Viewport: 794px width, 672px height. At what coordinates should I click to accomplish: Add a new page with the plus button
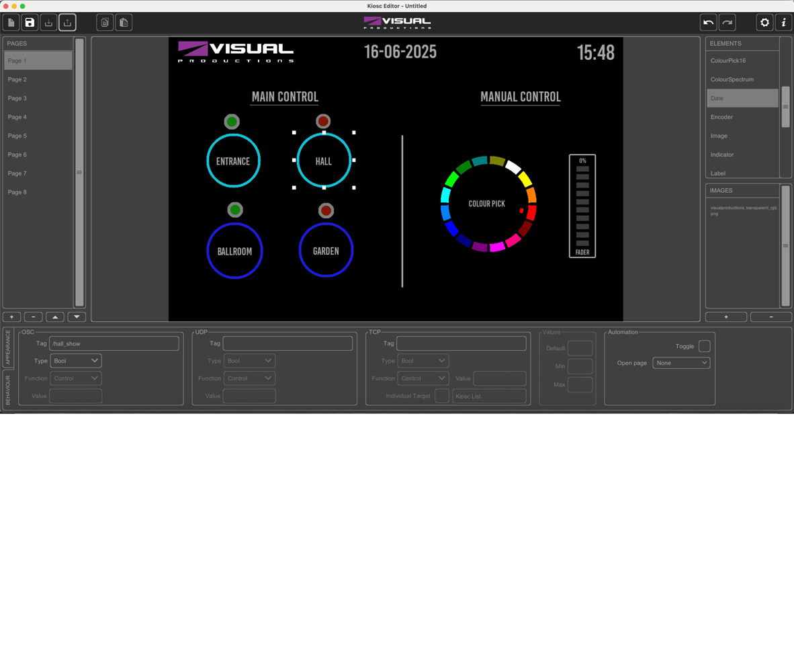pos(11,317)
